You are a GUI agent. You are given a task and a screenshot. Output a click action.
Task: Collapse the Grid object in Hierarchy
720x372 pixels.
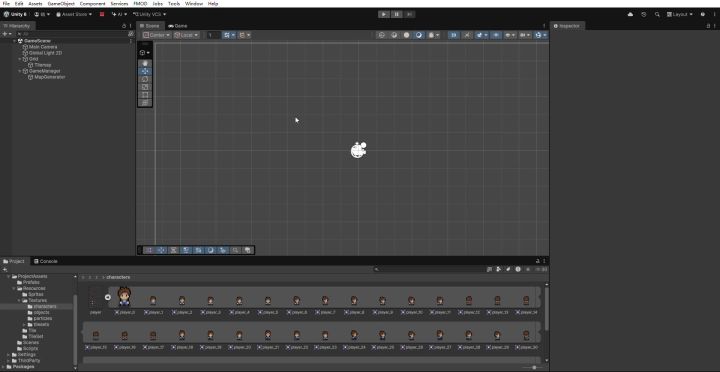(20, 59)
